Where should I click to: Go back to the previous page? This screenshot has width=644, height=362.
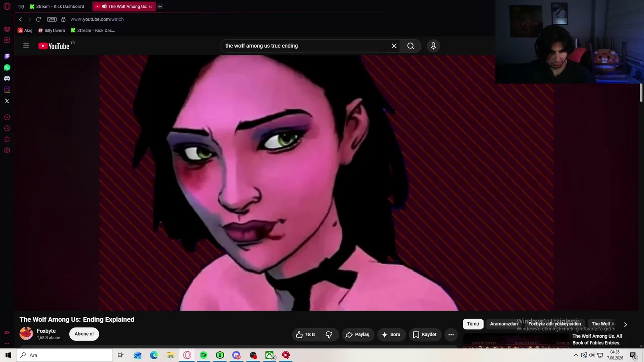(20, 19)
